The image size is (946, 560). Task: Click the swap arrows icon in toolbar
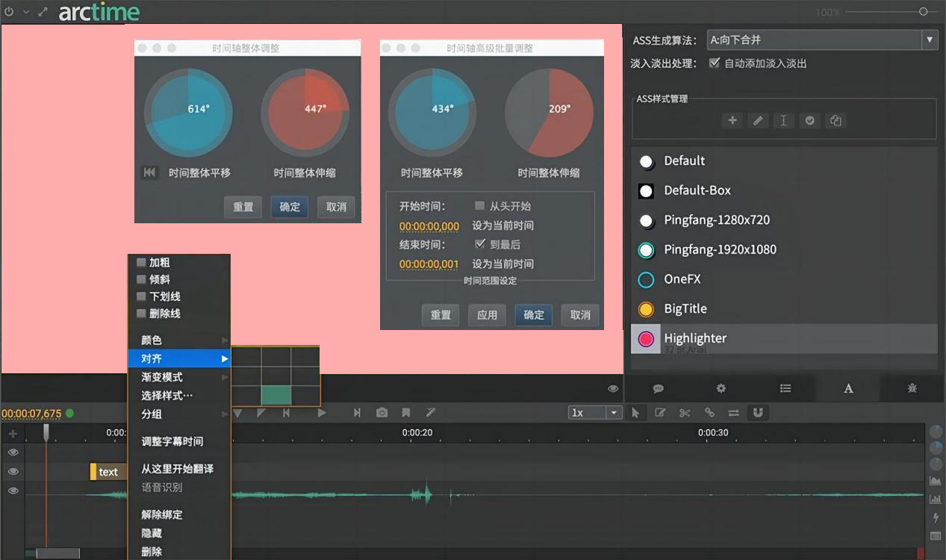[x=734, y=412]
